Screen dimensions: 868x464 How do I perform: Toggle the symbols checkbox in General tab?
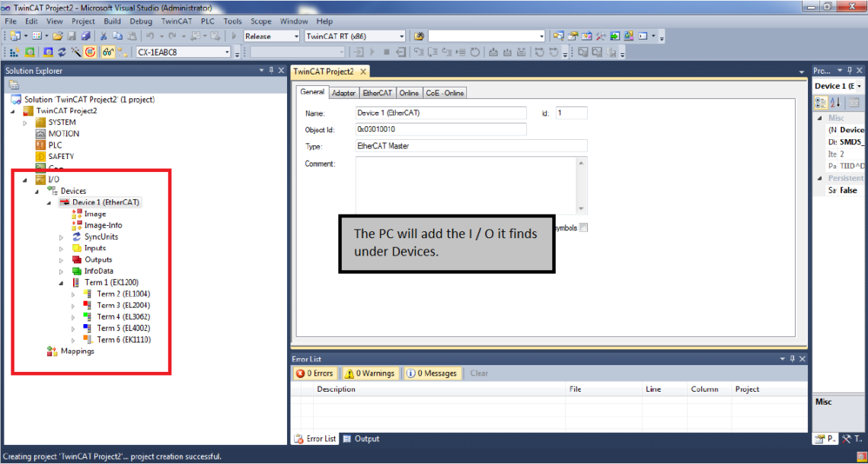[583, 227]
